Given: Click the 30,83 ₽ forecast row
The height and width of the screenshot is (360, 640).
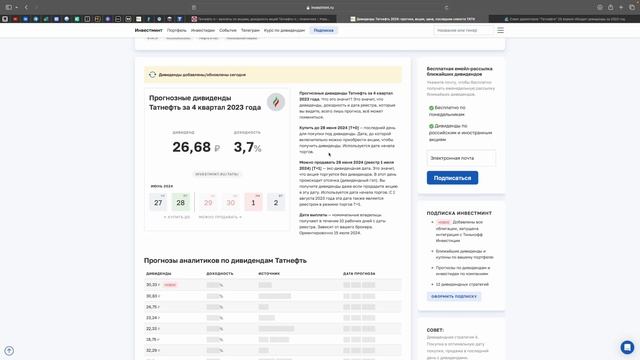Looking at the screenshot, I should pos(273,296).
